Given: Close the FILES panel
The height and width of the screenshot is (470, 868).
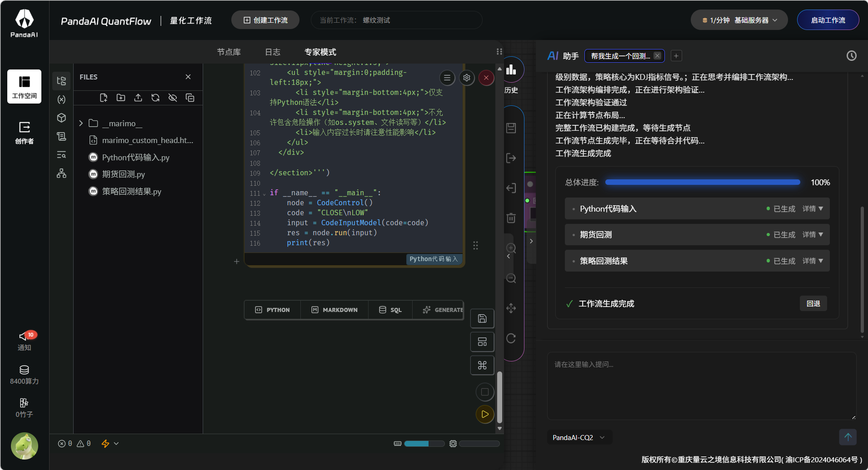Looking at the screenshot, I should click(188, 77).
